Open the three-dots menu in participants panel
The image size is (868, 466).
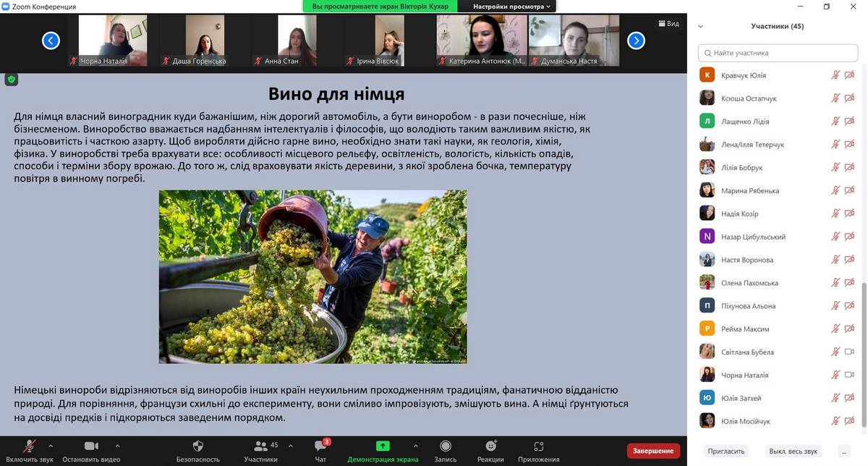(843, 451)
